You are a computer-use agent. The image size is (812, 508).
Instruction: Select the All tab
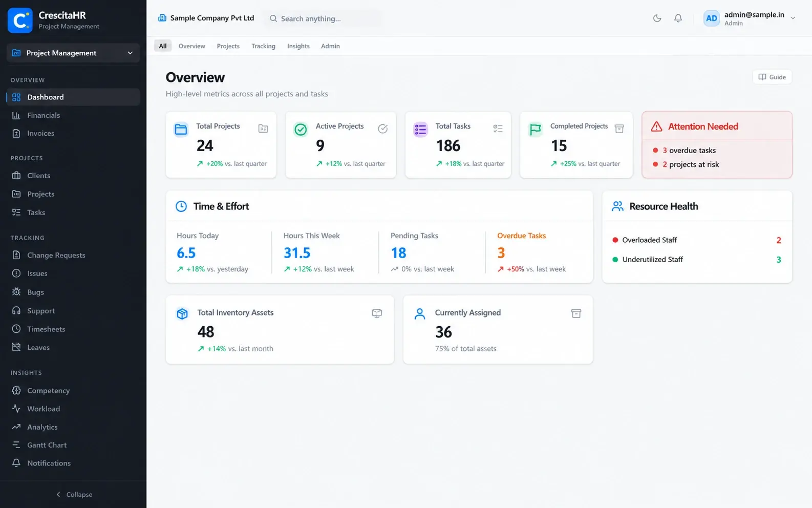pos(163,46)
